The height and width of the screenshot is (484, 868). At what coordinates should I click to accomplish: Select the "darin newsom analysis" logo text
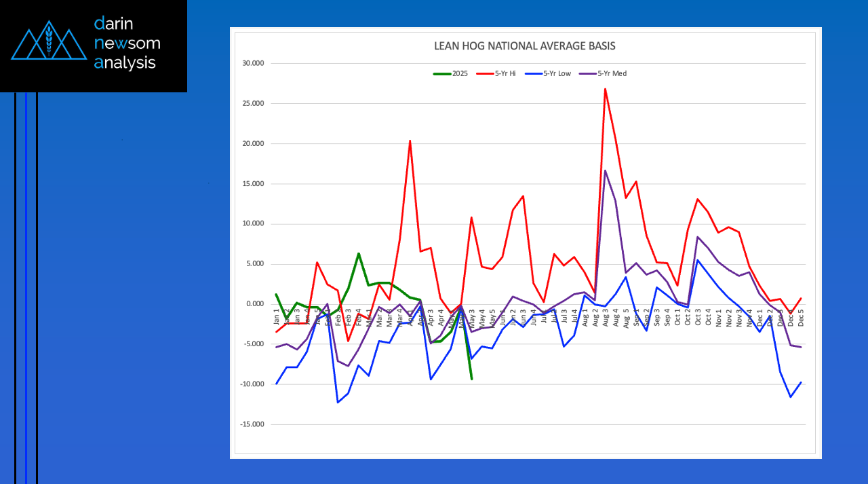click(127, 43)
